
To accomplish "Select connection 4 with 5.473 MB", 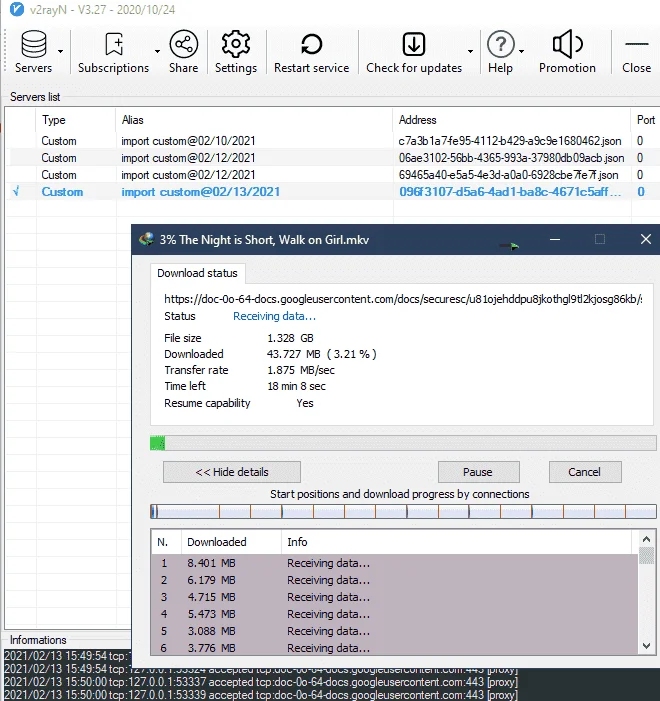I will (x=394, y=614).
